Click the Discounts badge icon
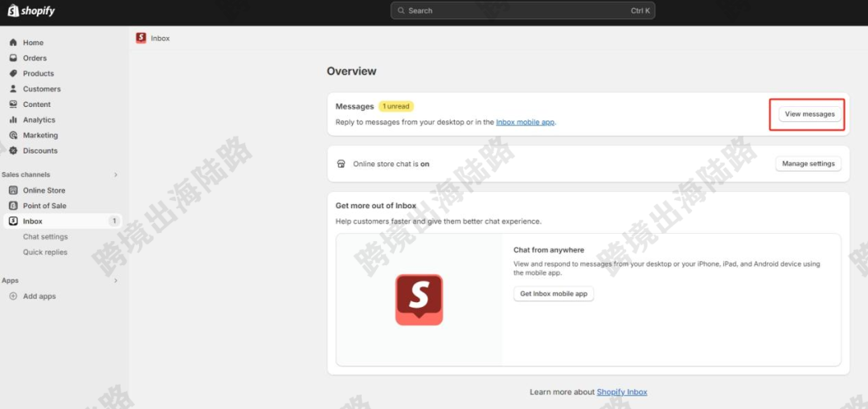This screenshot has width=868, height=409. click(14, 151)
